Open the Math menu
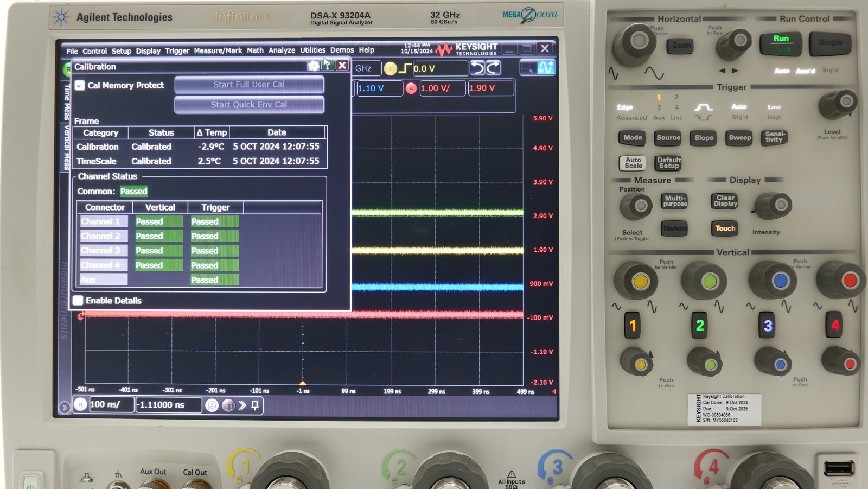This screenshot has height=489, width=868. tap(256, 50)
